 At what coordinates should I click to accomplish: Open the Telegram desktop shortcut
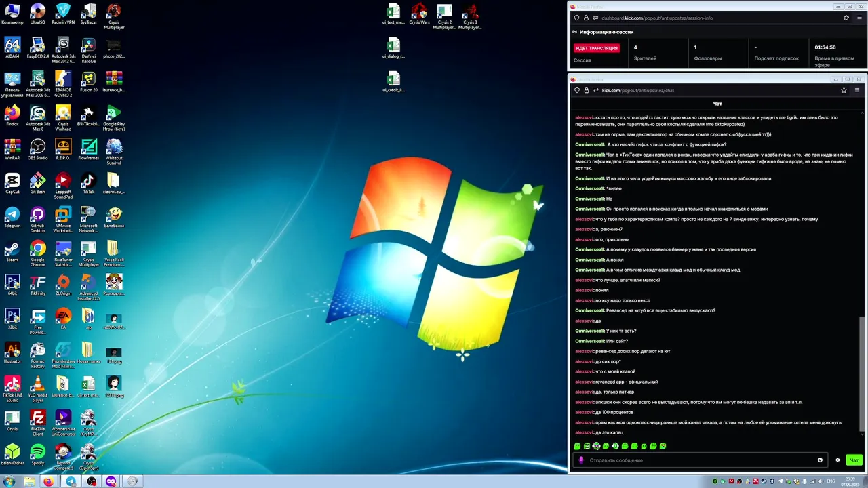tap(12, 218)
